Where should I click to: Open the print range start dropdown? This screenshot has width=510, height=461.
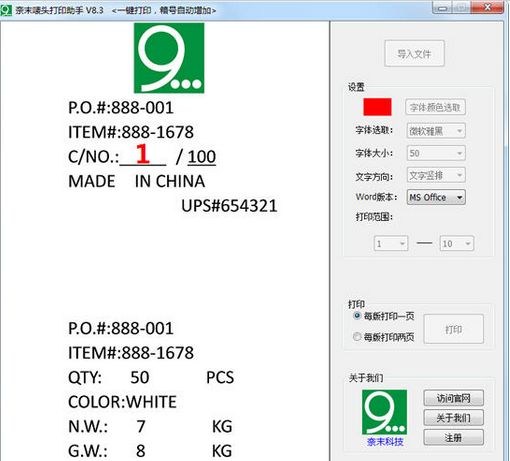pyautogui.click(x=391, y=244)
